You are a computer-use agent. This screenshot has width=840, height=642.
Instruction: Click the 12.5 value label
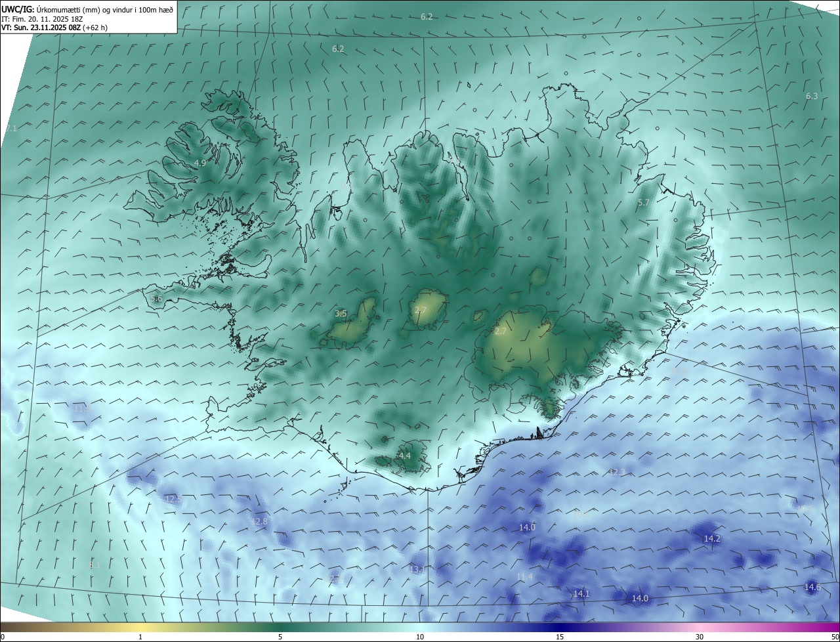[x=173, y=500]
